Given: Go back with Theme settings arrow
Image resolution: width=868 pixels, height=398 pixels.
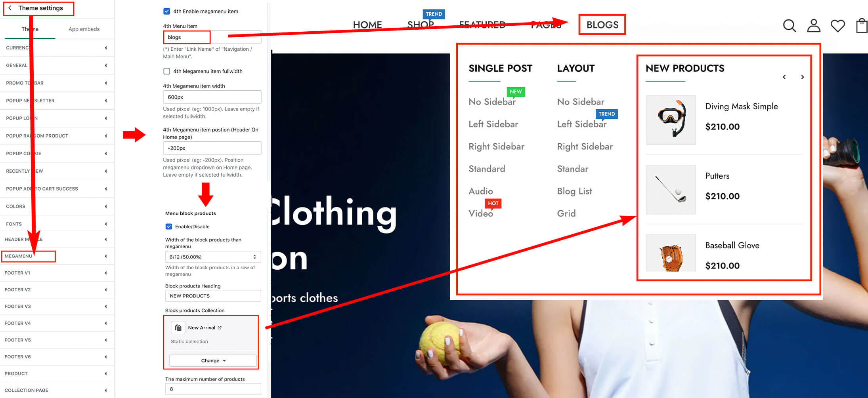Looking at the screenshot, I should pyautogui.click(x=10, y=8).
